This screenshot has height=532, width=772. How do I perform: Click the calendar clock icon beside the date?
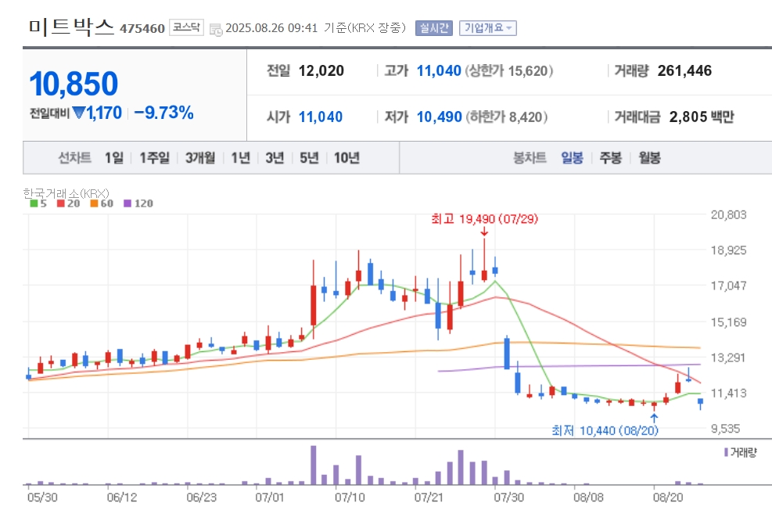tap(216, 29)
